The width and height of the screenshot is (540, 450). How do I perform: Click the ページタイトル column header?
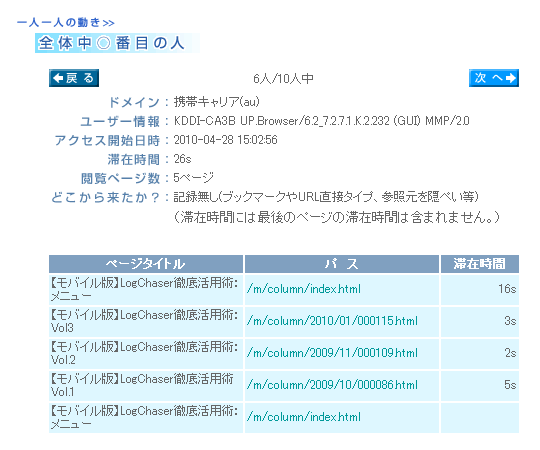pos(146,264)
